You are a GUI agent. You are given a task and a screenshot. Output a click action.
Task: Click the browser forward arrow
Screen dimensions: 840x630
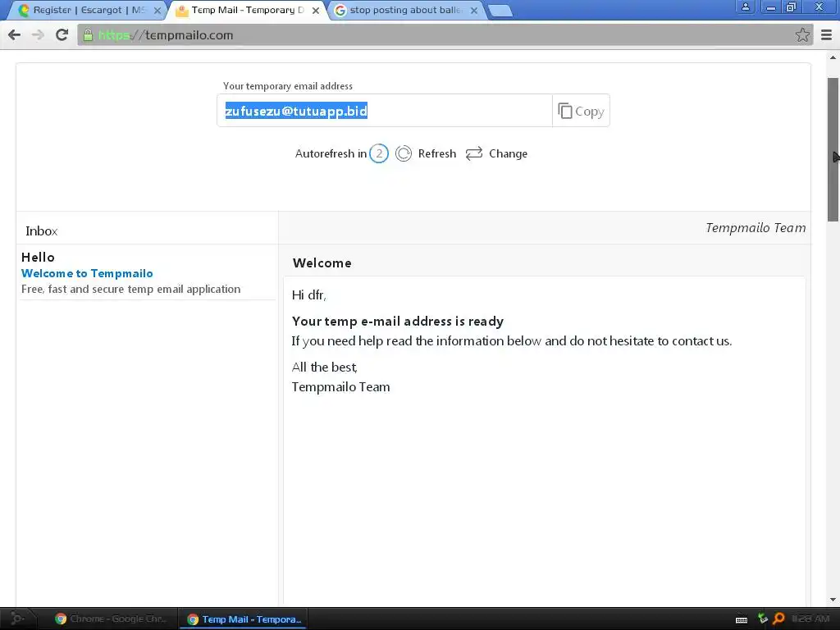[x=38, y=34]
